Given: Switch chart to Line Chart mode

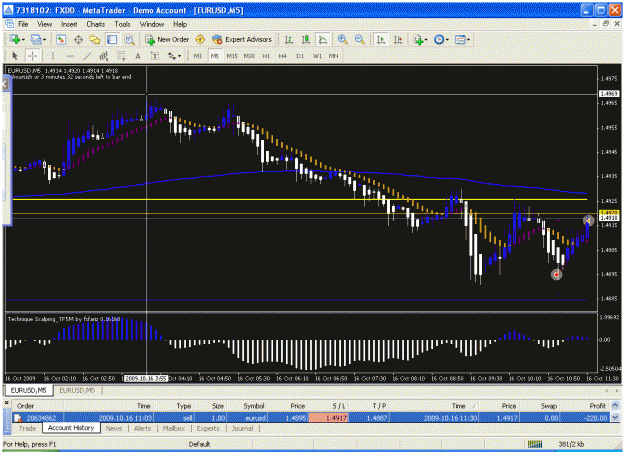Looking at the screenshot, I should pos(322,39).
